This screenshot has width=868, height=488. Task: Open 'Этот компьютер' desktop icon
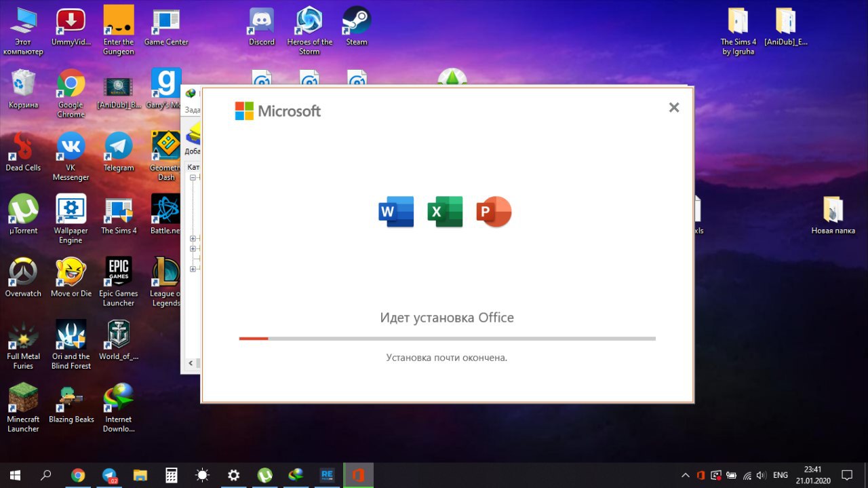click(23, 31)
